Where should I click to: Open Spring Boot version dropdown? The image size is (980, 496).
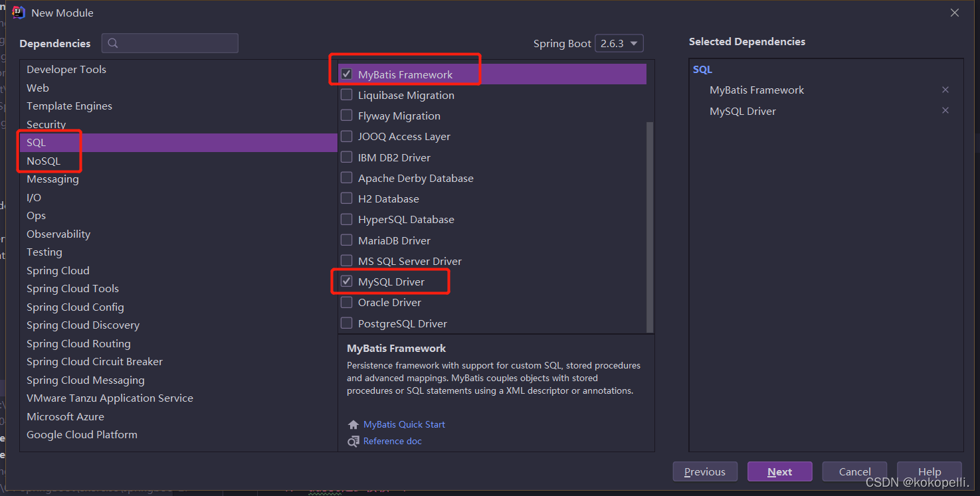(619, 43)
